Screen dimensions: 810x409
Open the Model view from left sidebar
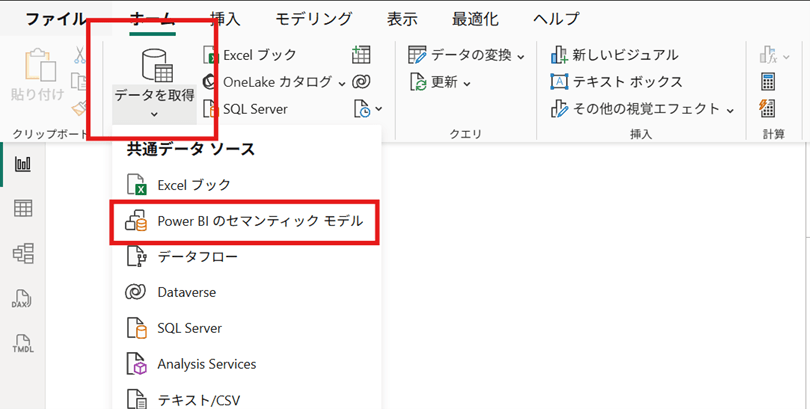(x=22, y=253)
